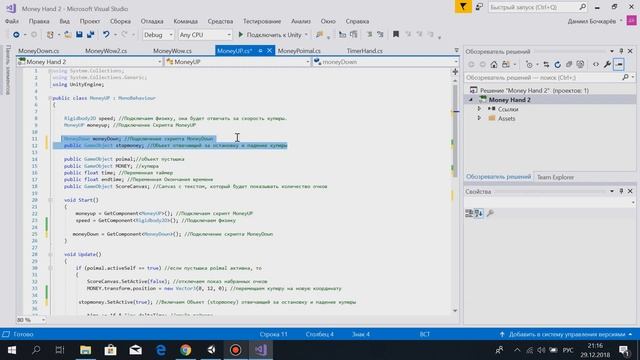640x360 pixels.
Task: Toggle the bookmark icon in toolbar
Action: (x=396, y=35)
